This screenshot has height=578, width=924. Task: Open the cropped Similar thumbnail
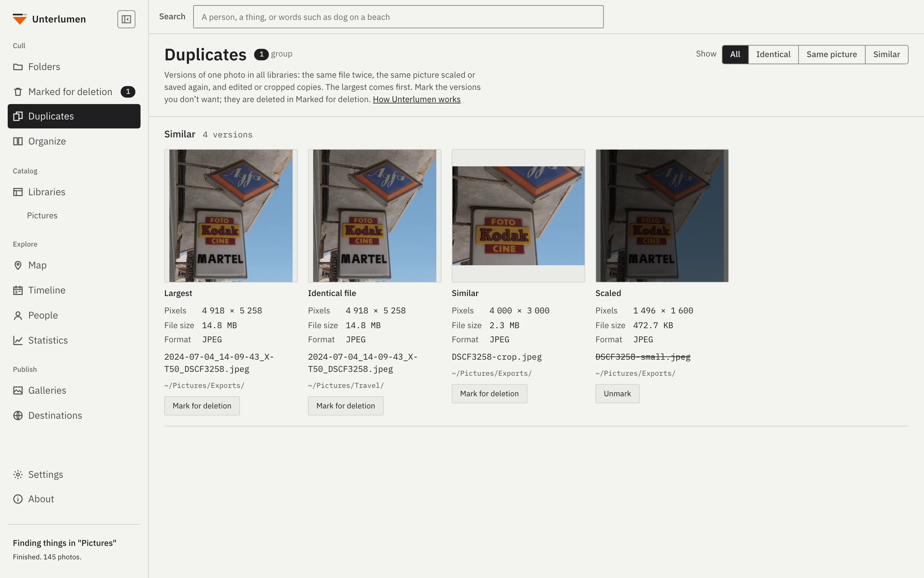[x=518, y=216]
